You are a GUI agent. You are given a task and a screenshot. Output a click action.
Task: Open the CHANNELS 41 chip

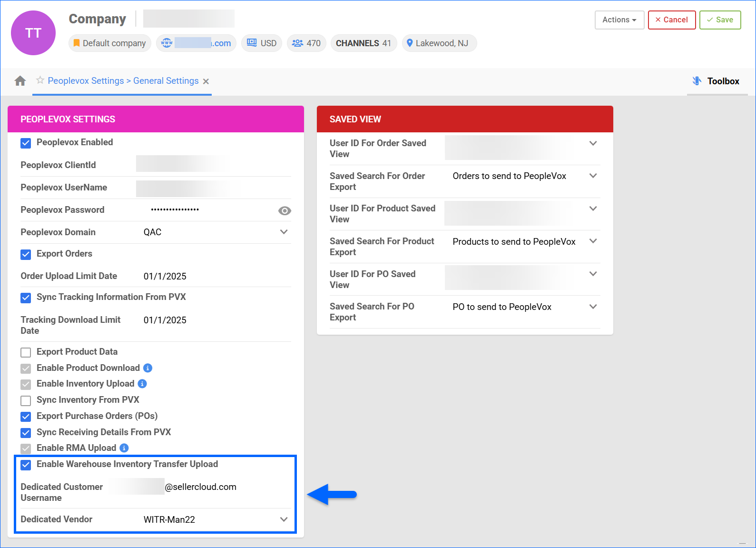pos(363,43)
